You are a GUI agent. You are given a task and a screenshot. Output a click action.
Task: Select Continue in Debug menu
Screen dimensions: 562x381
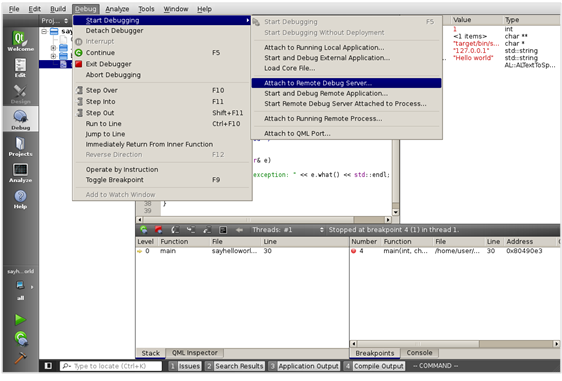pos(162,53)
